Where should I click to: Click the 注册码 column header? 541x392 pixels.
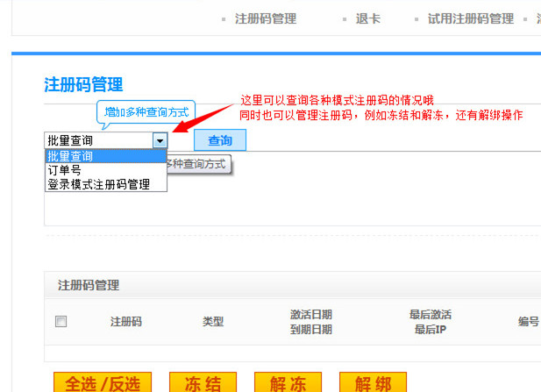pyautogui.click(x=126, y=322)
